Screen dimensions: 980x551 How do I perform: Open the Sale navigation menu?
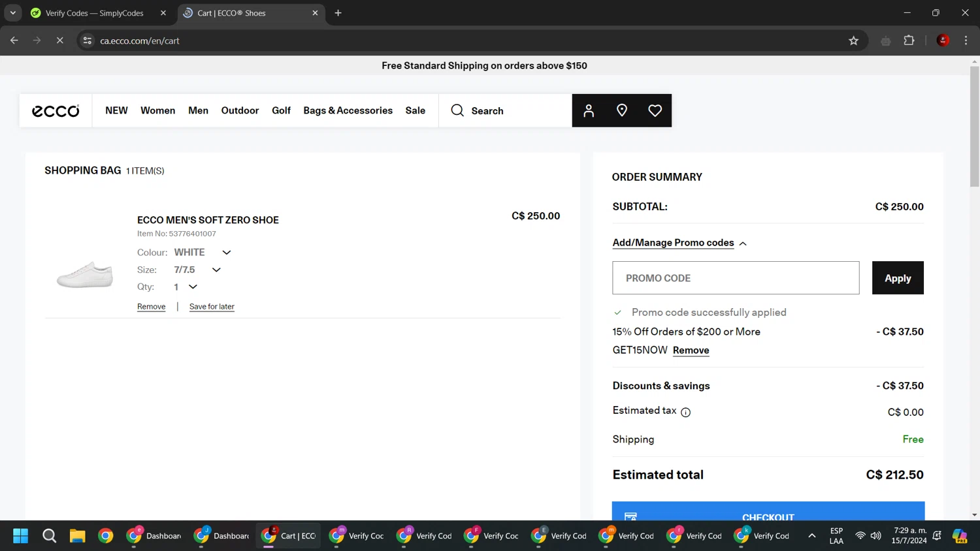[x=415, y=110]
